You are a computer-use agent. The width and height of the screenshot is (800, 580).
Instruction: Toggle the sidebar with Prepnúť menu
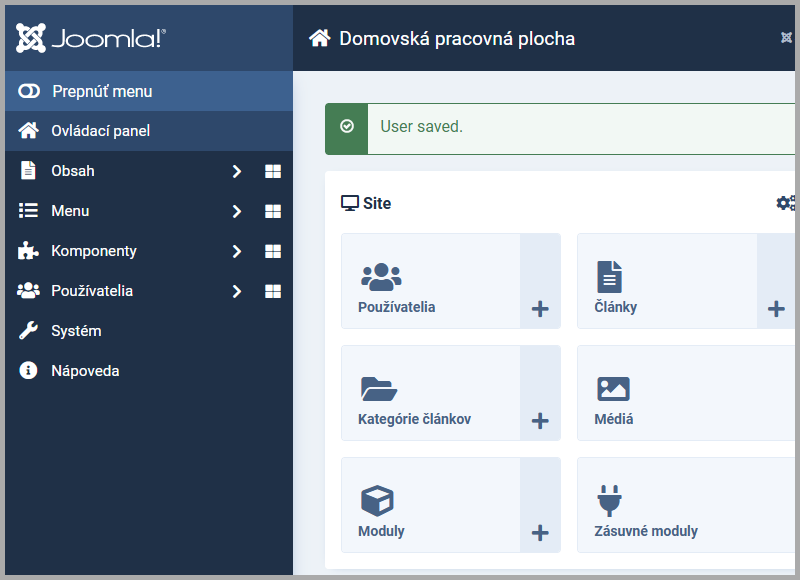click(100, 90)
